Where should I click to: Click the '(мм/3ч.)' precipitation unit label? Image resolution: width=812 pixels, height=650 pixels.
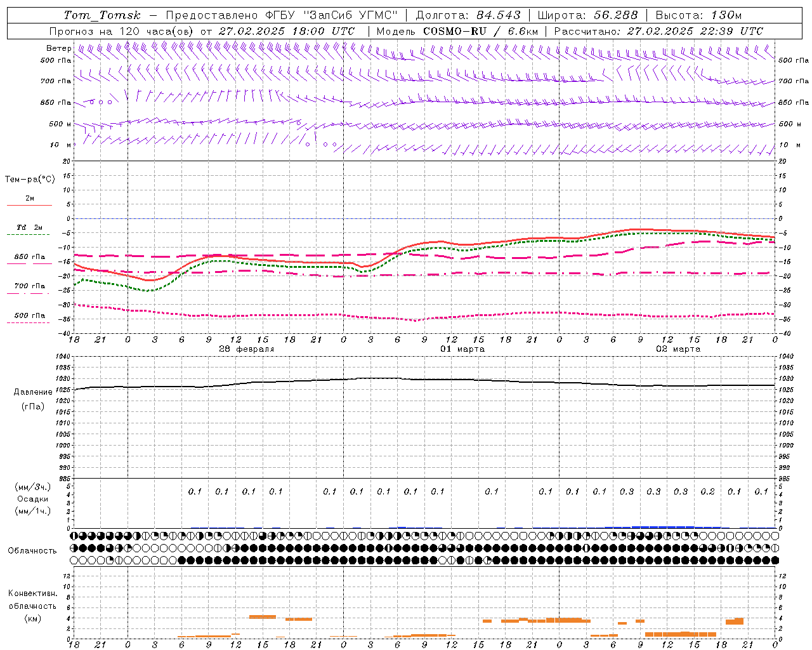coord(33,487)
